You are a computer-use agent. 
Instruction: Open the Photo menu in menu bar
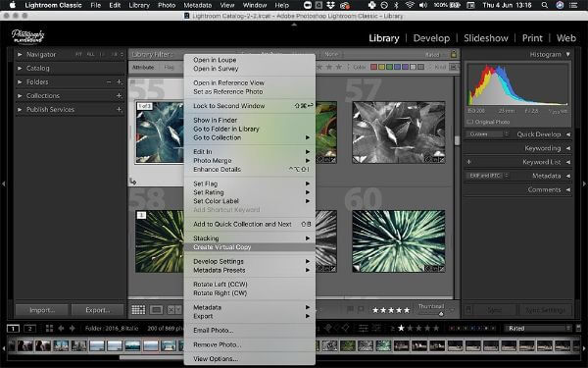[x=167, y=5]
